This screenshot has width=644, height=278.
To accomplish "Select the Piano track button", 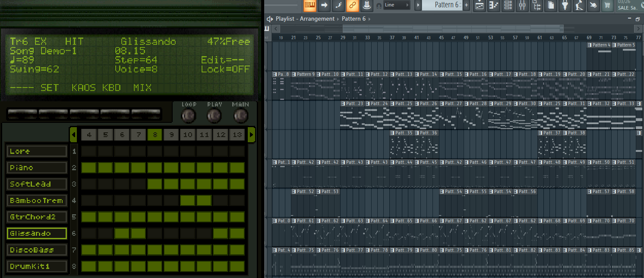I will coord(37,168).
